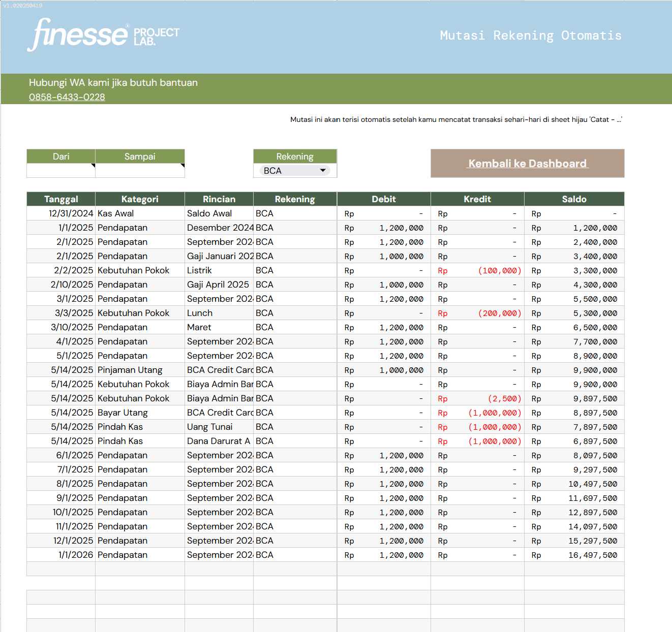Image resolution: width=672 pixels, height=632 pixels.
Task: Click the Kredit column header
Action: pos(477,199)
